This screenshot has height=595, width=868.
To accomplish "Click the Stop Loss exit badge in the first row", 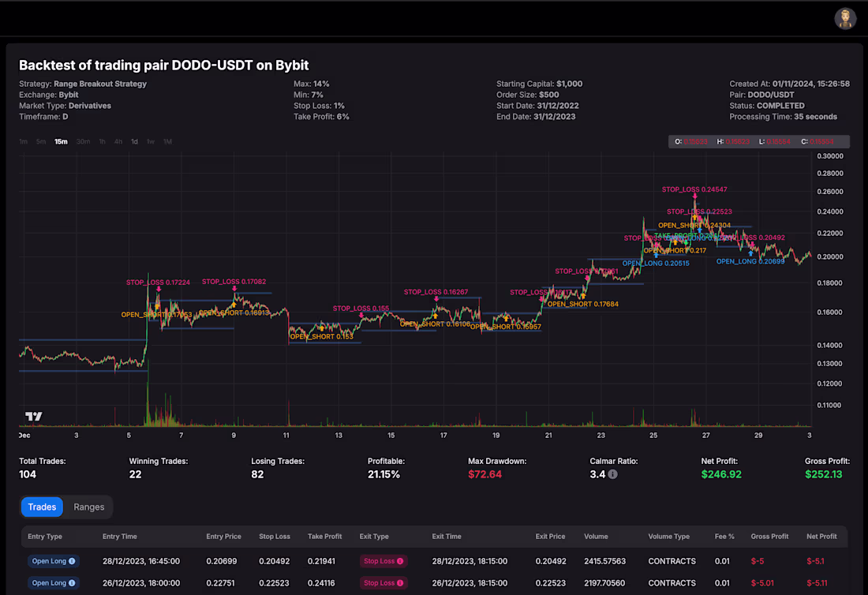I will [383, 561].
